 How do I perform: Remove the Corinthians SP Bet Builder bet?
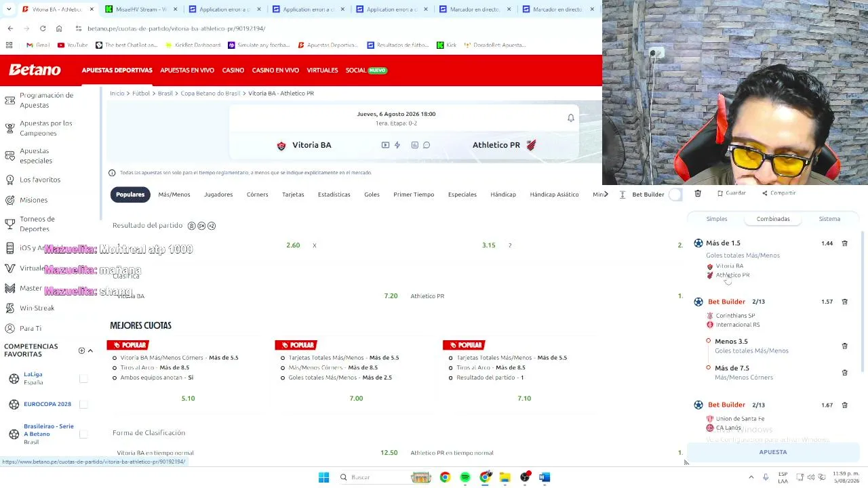(845, 302)
